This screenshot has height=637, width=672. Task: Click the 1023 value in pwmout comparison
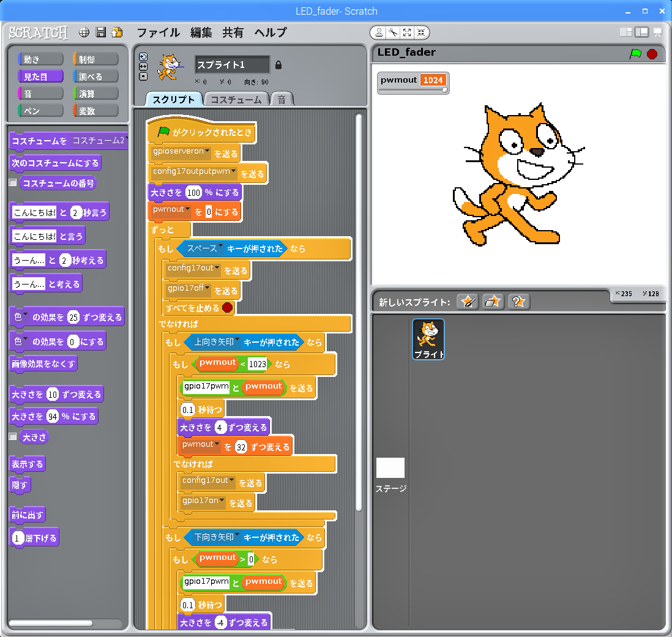pos(257,364)
